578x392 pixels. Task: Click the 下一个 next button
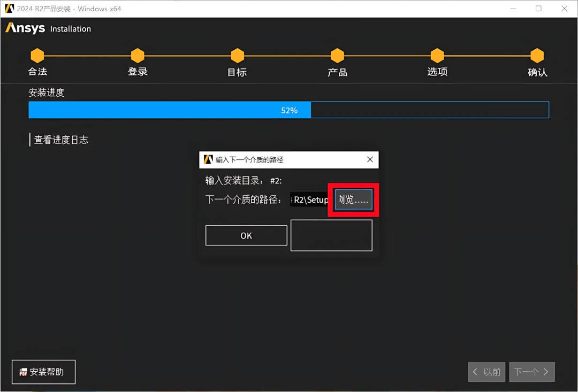[x=531, y=372]
